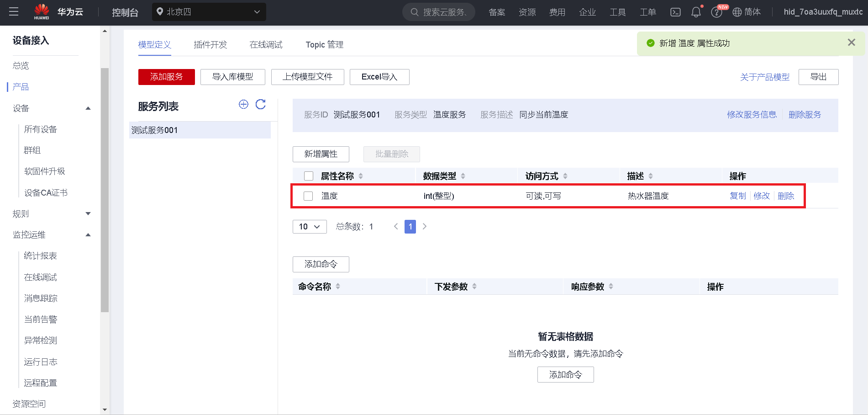Click the 修改服务信息 link
The height and width of the screenshot is (415, 868).
click(752, 115)
